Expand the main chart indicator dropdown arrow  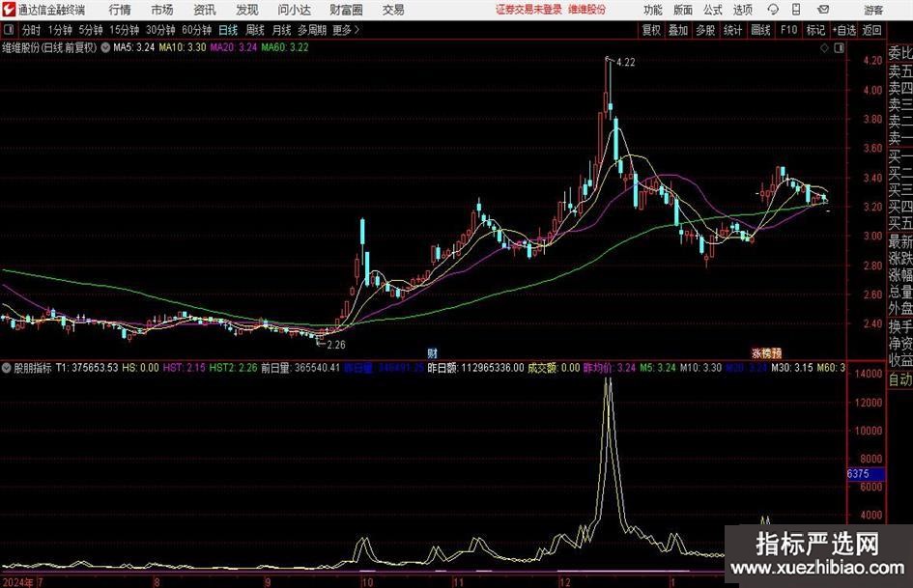[105, 47]
